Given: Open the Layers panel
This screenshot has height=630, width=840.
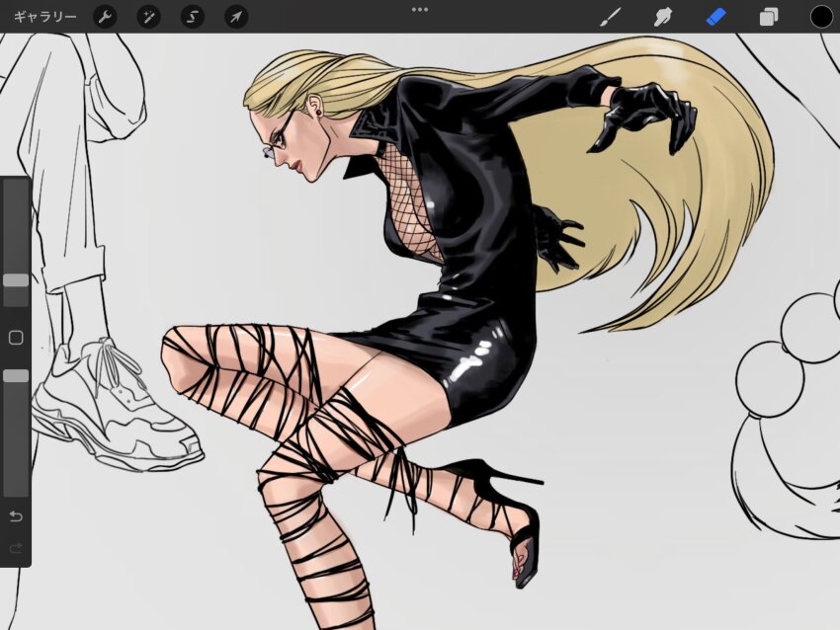Looking at the screenshot, I should coord(768,16).
